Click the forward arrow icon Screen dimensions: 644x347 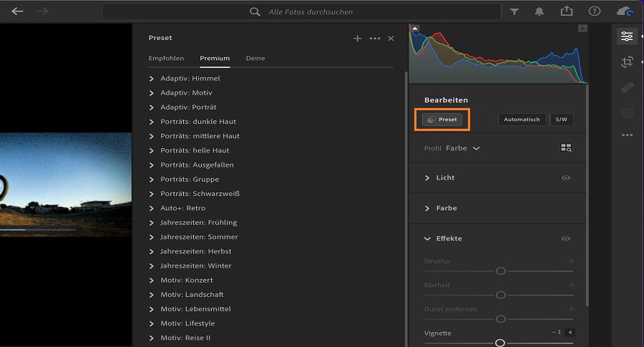click(x=42, y=11)
